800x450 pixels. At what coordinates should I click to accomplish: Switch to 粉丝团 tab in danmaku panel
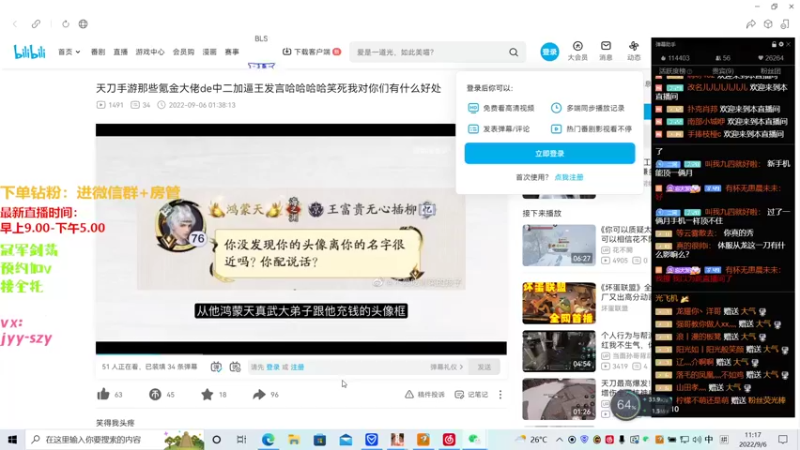pyautogui.click(x=770, y=71)
